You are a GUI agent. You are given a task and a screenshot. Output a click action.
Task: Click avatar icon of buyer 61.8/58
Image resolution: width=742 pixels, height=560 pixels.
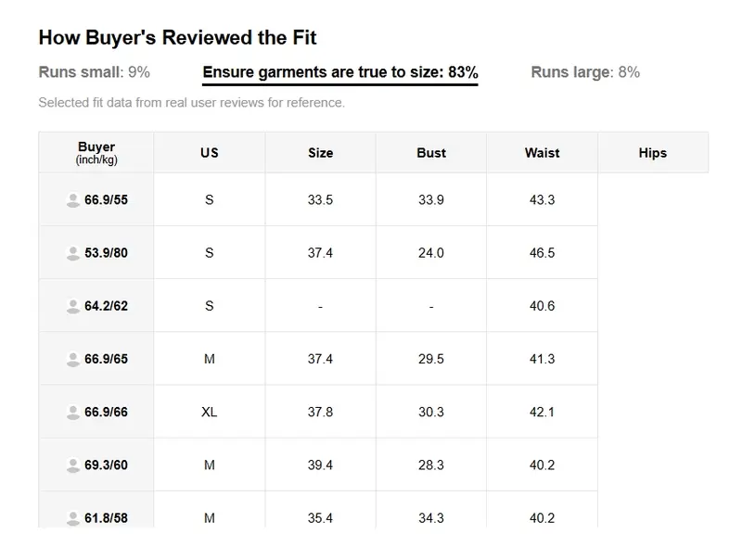[x=73, y=518]
